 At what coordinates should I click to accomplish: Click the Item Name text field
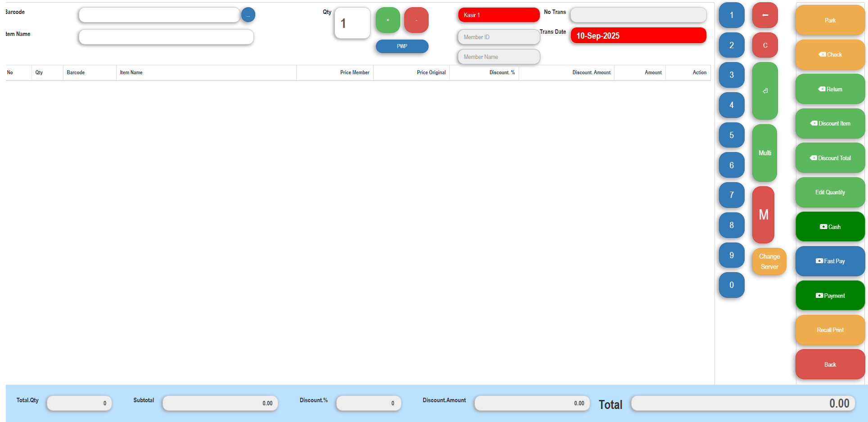tap(166, 37)
